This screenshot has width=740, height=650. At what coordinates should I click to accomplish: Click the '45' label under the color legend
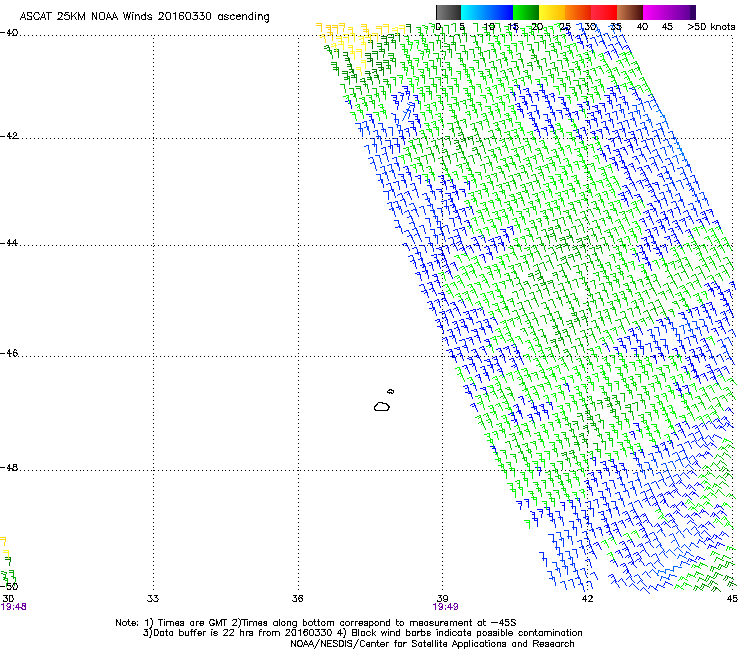point(667,27)
